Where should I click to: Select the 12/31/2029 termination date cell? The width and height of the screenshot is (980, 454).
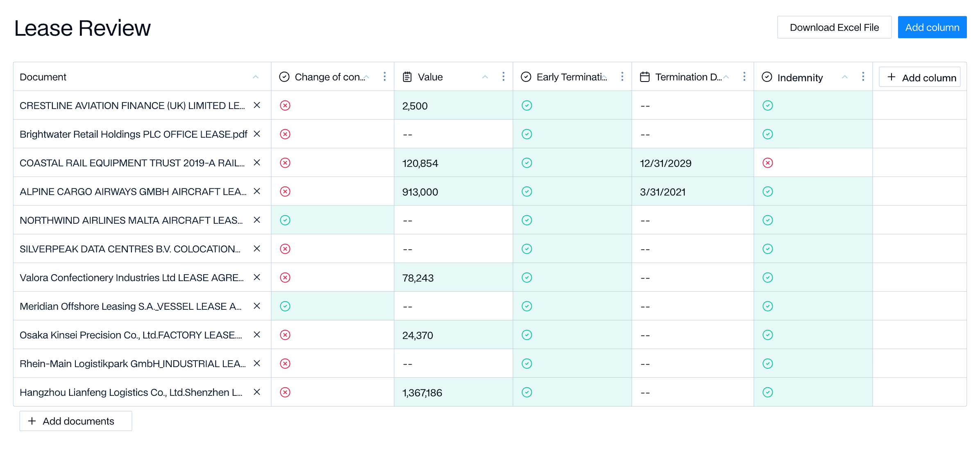point(692,163)
